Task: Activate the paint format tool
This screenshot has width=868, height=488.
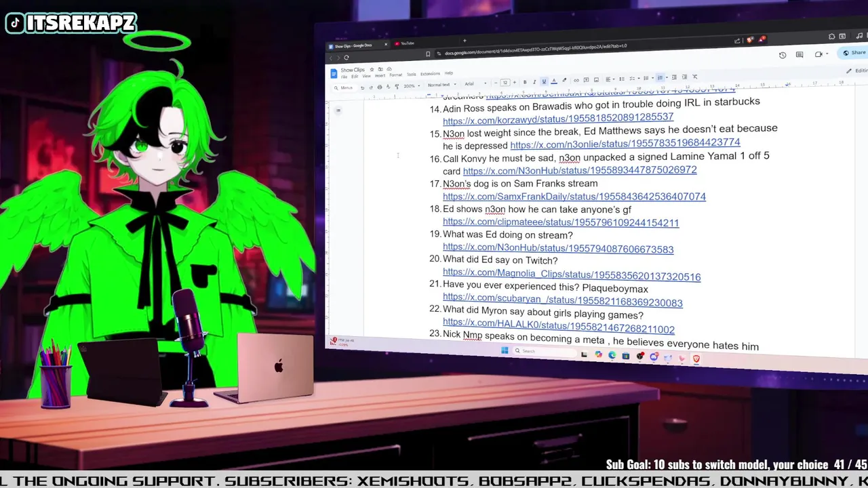Action: 397,87
